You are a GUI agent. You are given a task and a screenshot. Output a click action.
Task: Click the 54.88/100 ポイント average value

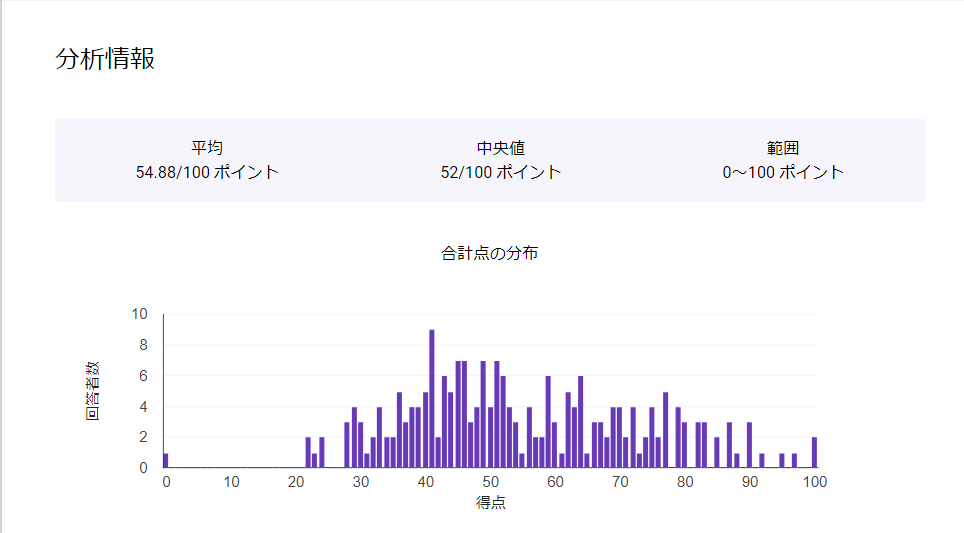pos(207,172)
